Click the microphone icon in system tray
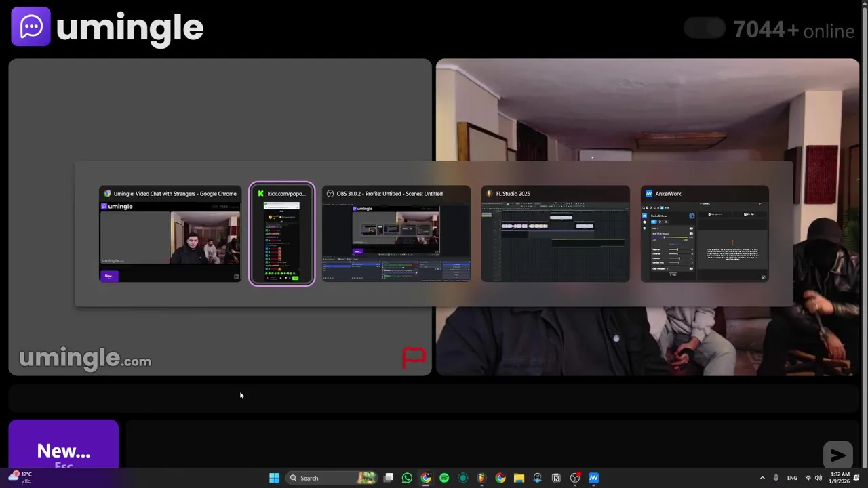868x488 pixels. click(776, 478)
